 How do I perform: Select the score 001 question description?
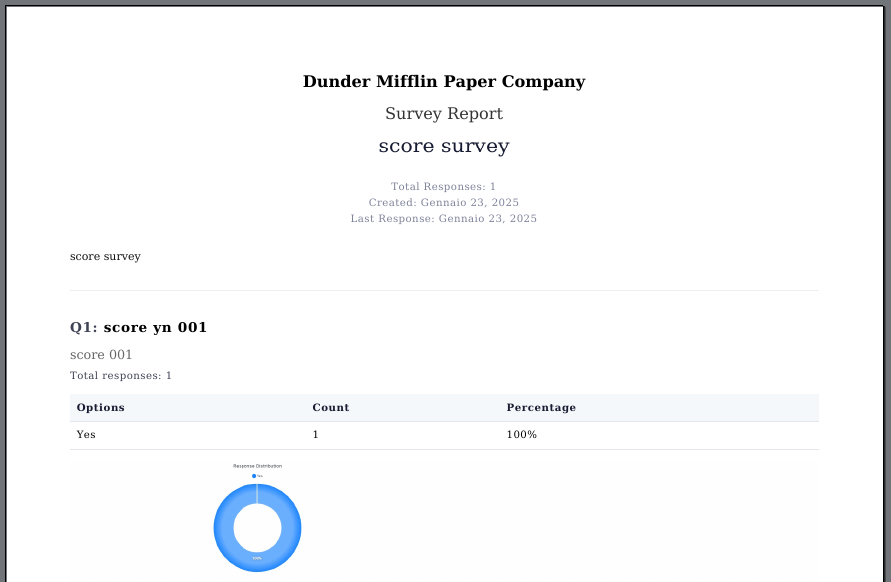[x=101, y=355]
